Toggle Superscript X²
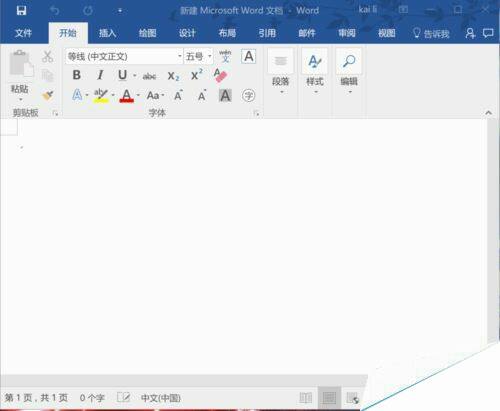This screenshot has width=500, height=411. click(197, 75)
